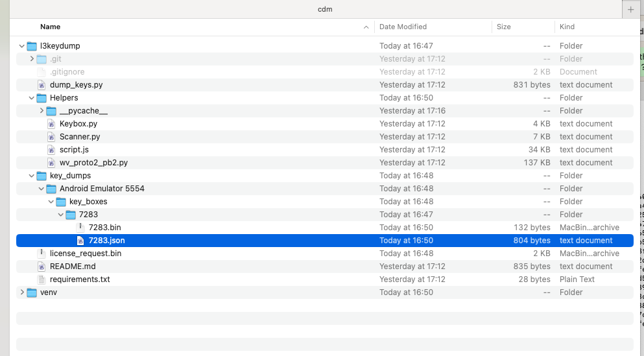Expand the __pycache__ folder

click(x=42, y=111)
